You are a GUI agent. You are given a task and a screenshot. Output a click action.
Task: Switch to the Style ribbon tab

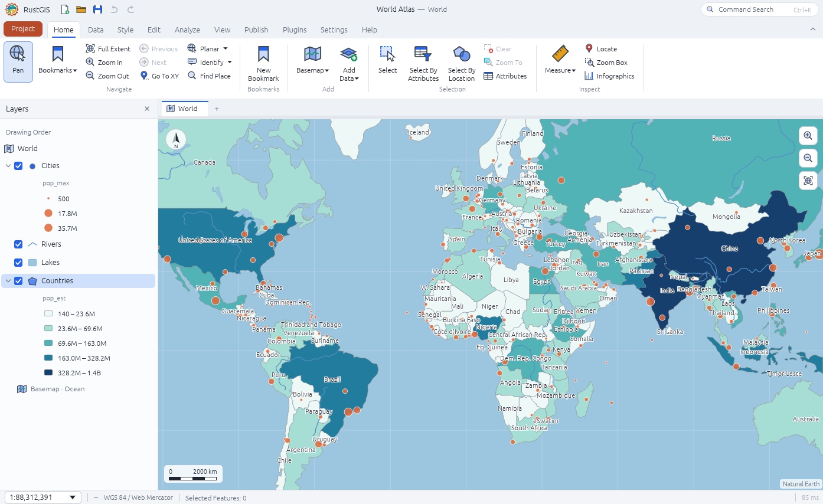point(125,30)
